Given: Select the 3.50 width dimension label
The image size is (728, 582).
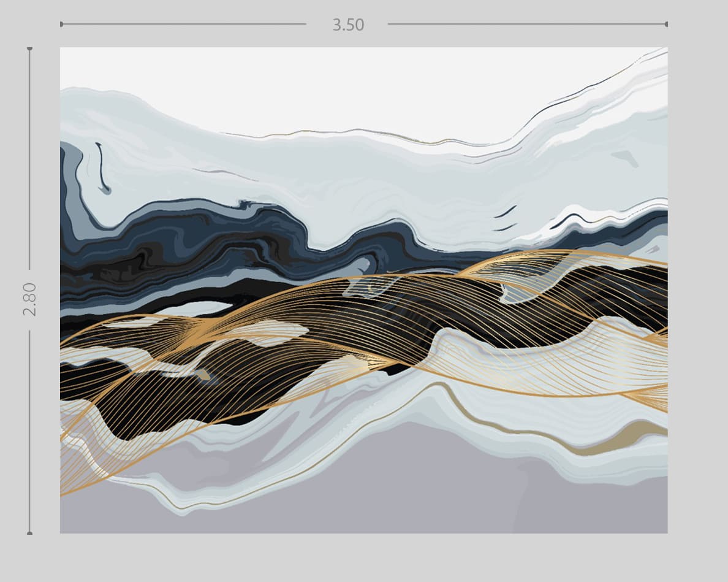Looking at the screenshot, I should [x=348, y=25].
